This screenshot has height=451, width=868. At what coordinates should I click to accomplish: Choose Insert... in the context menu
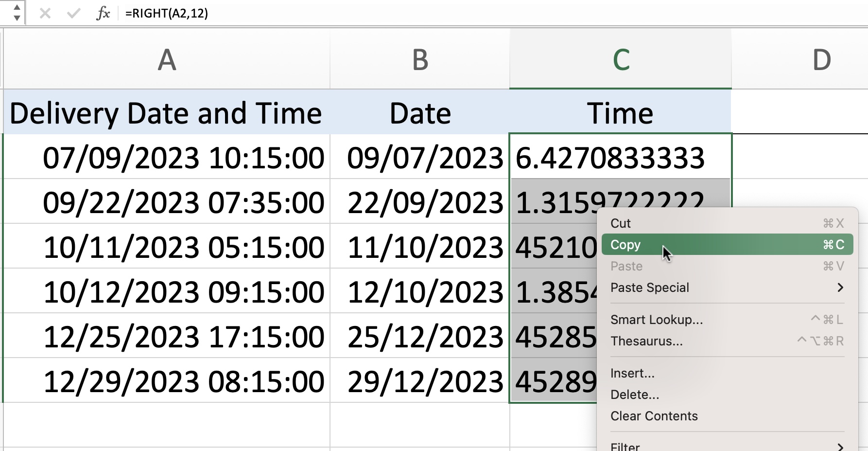(727, 373)
